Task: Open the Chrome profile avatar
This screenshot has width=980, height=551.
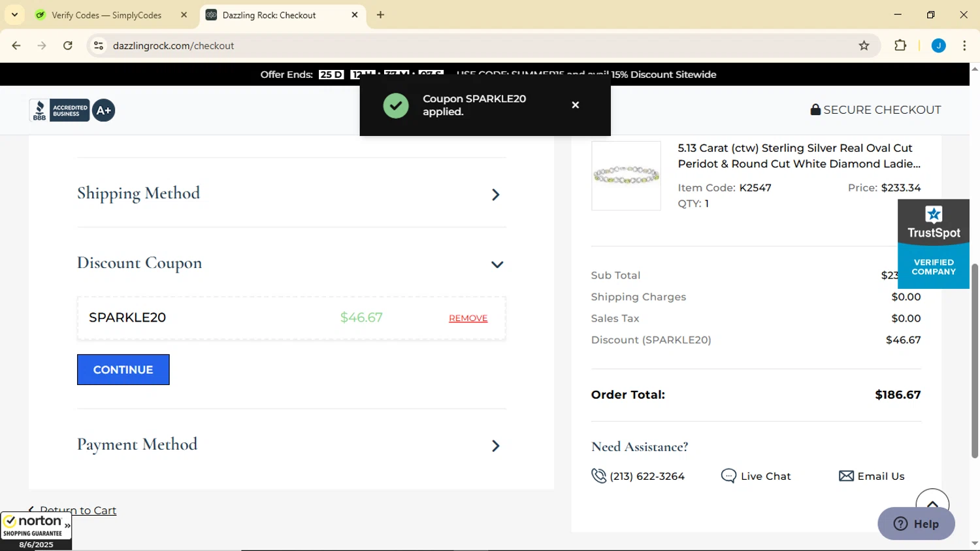Action: point(938,46)
